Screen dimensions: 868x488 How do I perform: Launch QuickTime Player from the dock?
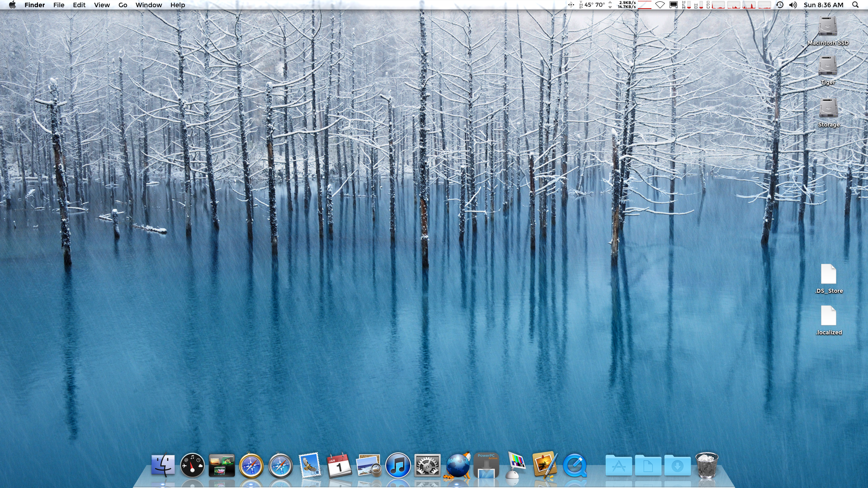click(575, 465)
